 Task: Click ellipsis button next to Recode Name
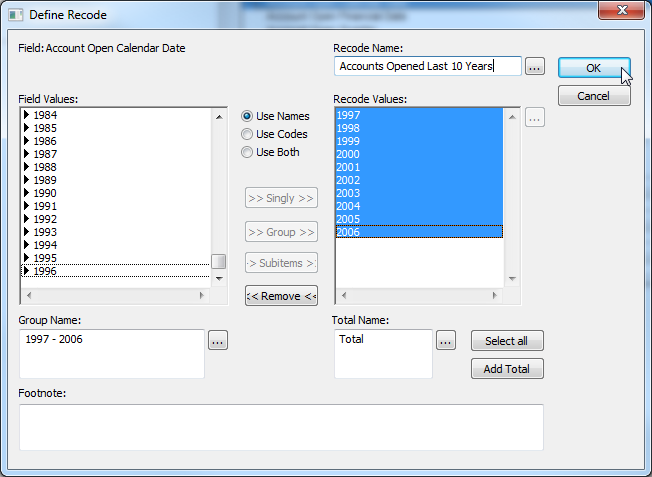tap(535, 67)
